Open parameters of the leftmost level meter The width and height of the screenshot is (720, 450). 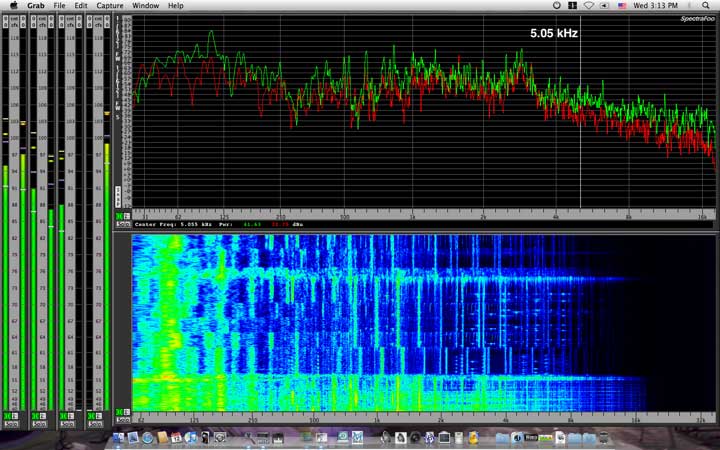click(14, 416)
